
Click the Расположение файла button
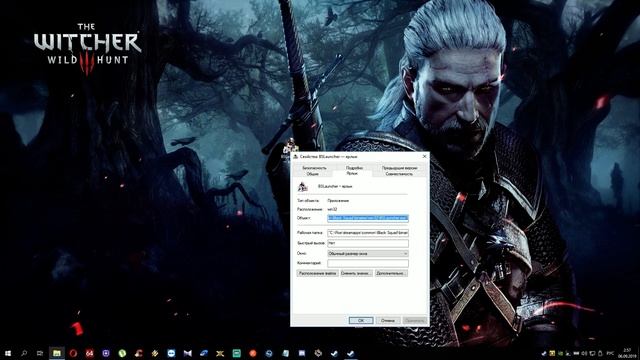[317, 273]
